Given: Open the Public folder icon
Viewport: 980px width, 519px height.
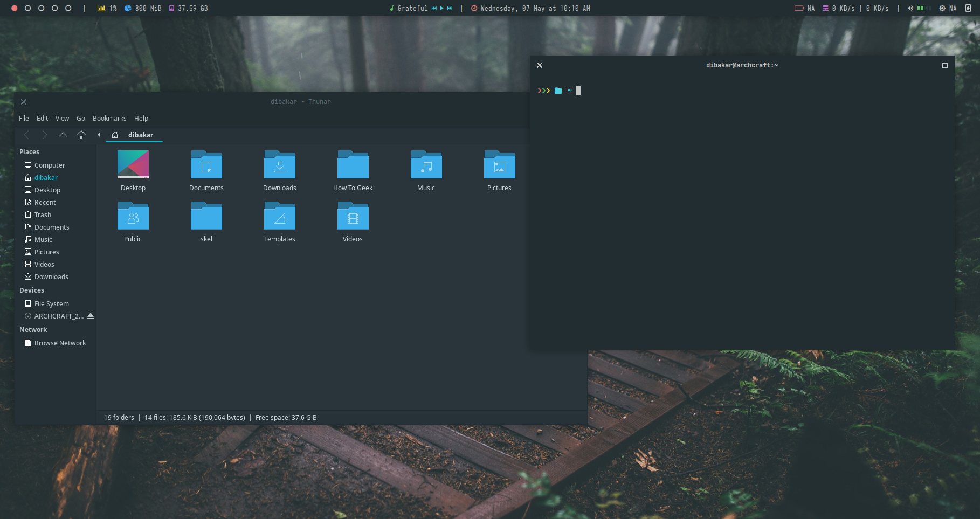Looking at the screenshot, I should 133,217.
